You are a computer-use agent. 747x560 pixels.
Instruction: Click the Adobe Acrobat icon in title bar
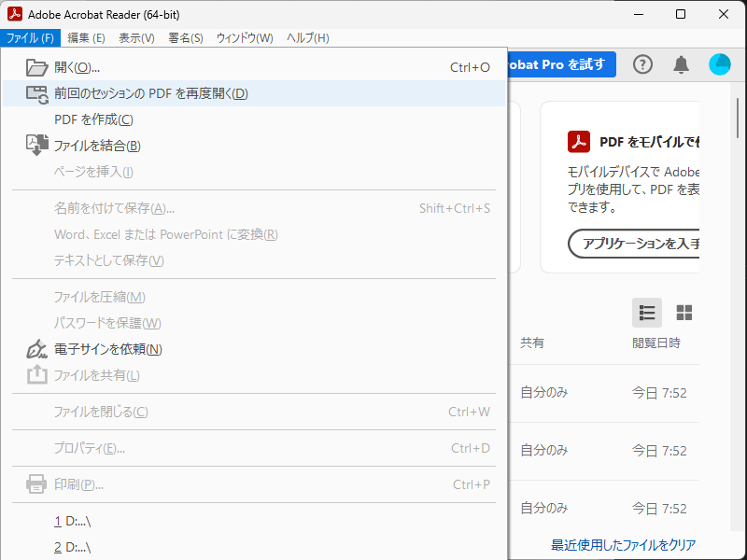pyautogui.click(x=15, y=14)
